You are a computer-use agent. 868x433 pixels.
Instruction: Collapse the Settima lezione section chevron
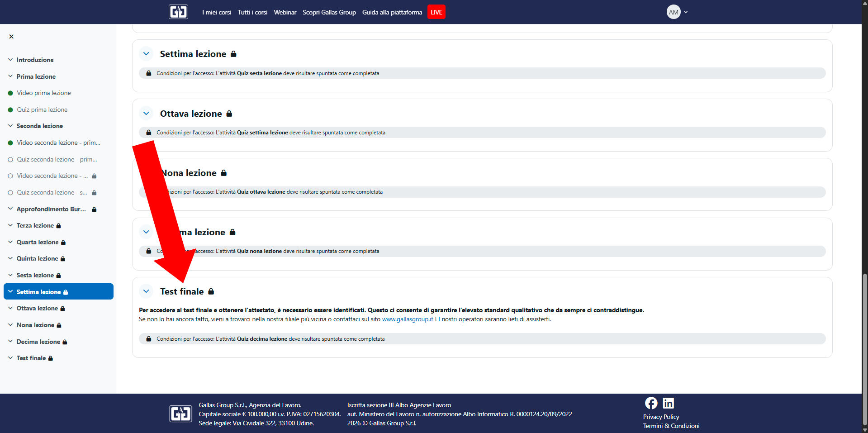click(146, 54)
